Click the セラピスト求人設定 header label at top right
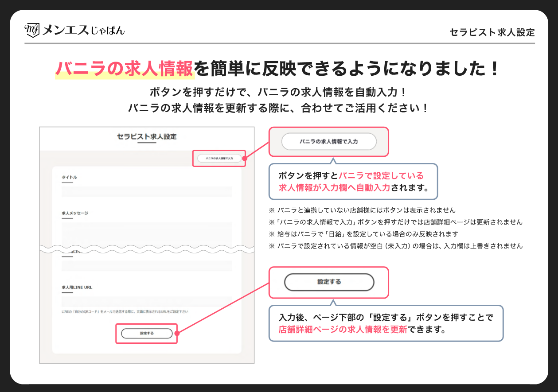 [x=492, y=32]
